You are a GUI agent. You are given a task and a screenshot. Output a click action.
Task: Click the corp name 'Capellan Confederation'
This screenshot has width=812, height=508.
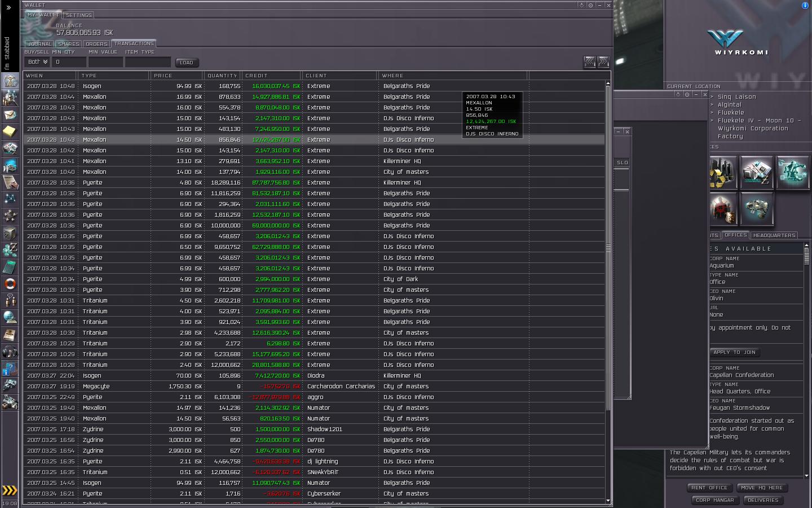coord(742,375)
